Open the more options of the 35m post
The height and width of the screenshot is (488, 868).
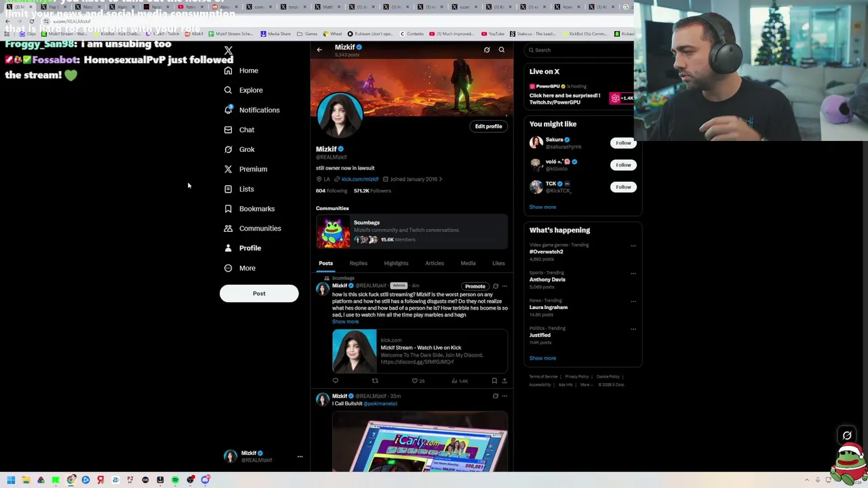(505, 396)
